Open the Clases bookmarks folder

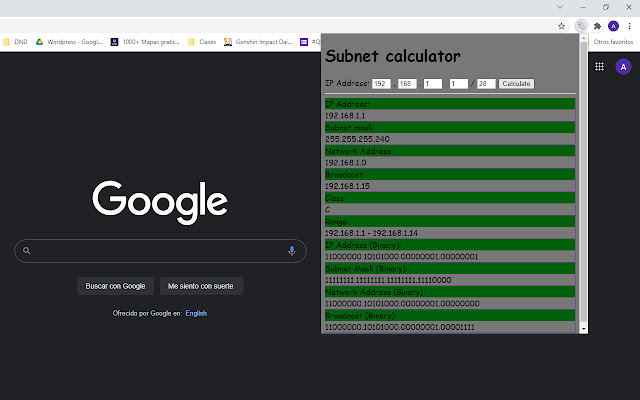(x=202, y=42)
